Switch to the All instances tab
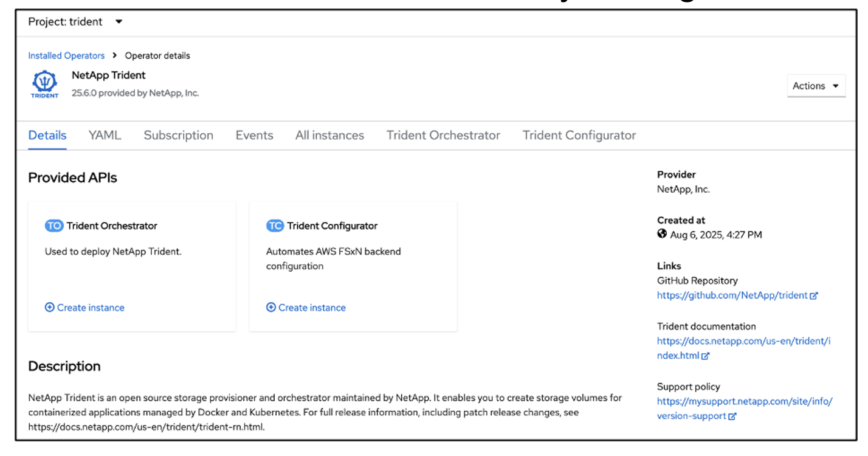The height and width of the screenshot is (456, 868). click(329, 135)
